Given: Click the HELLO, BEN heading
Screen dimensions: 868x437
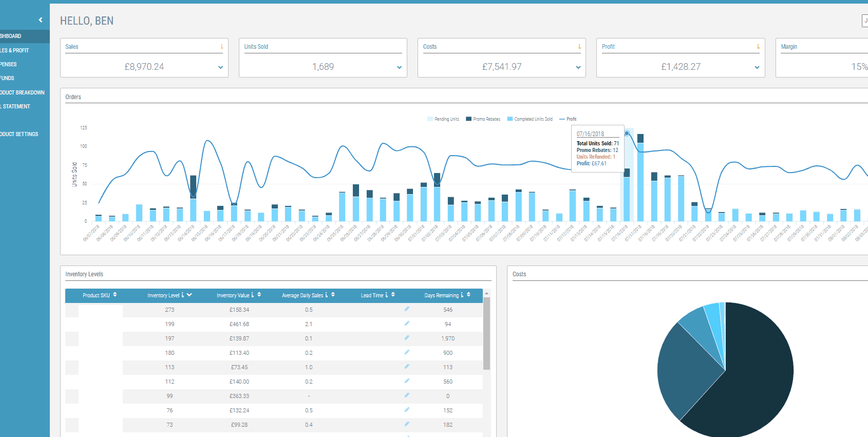Looking at the screenshot, I should 87,21.
